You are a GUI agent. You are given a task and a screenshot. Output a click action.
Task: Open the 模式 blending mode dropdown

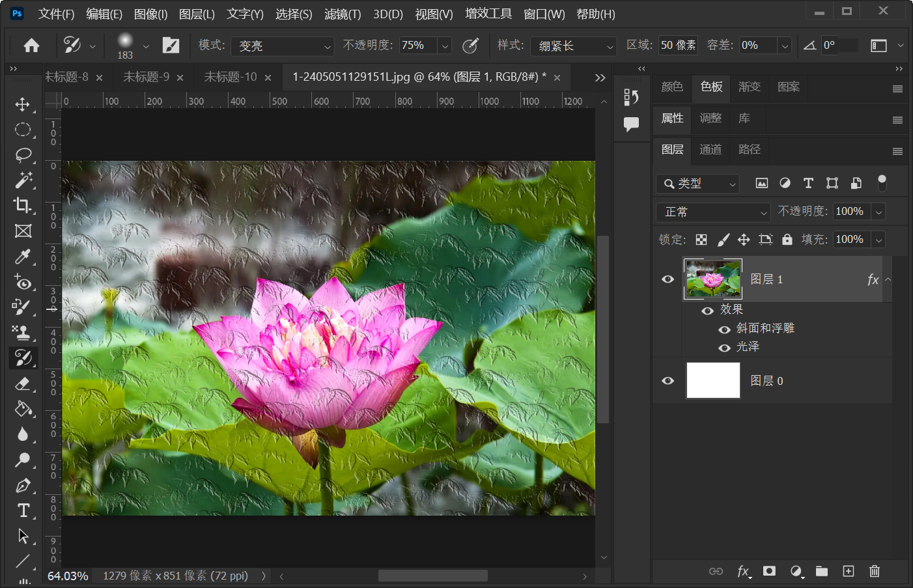tap(283, 46)
